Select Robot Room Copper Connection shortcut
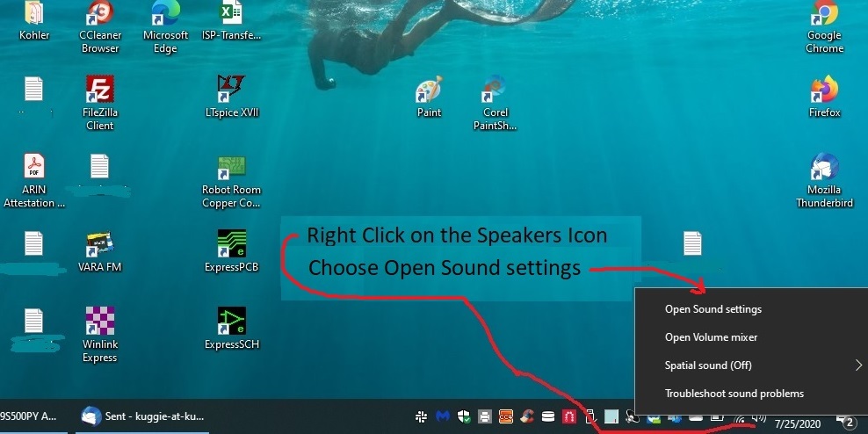 pyautogui.click(x=231, y=181)
